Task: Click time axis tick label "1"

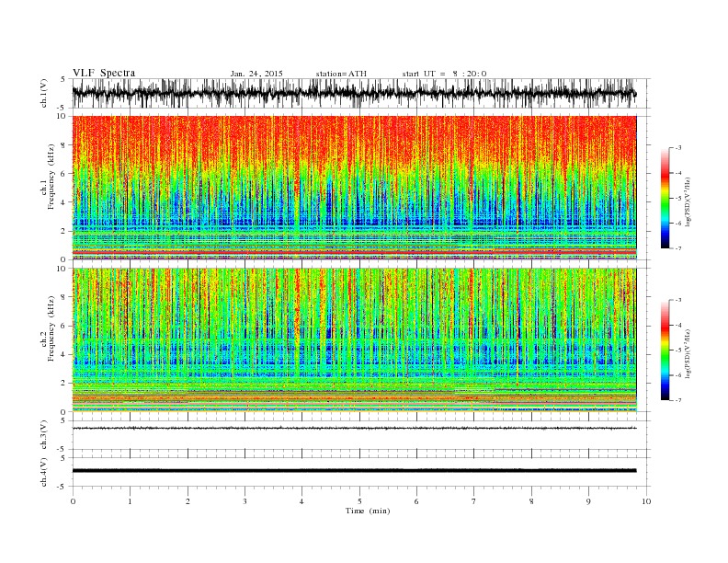Action: tap(130, 501)
